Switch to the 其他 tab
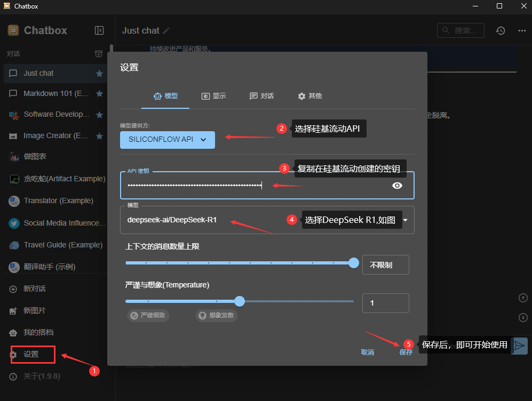532x401 pixels. pos(310,96)
